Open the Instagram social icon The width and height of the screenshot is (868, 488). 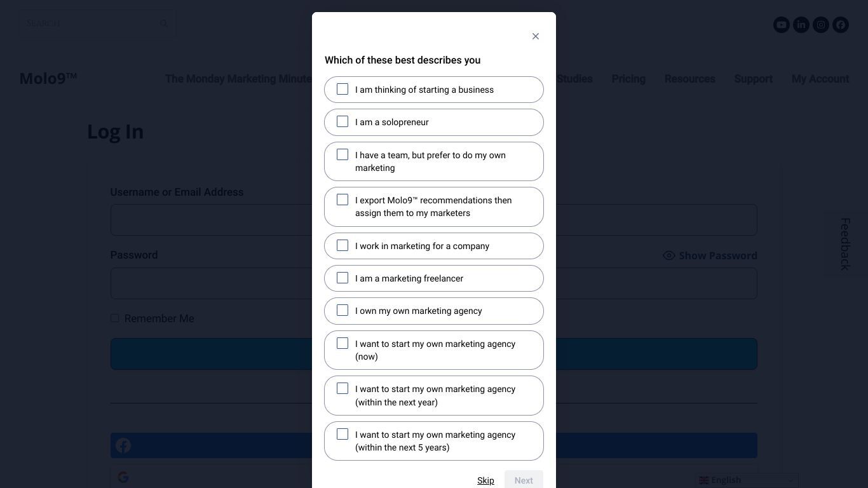(x=821, y=25)
